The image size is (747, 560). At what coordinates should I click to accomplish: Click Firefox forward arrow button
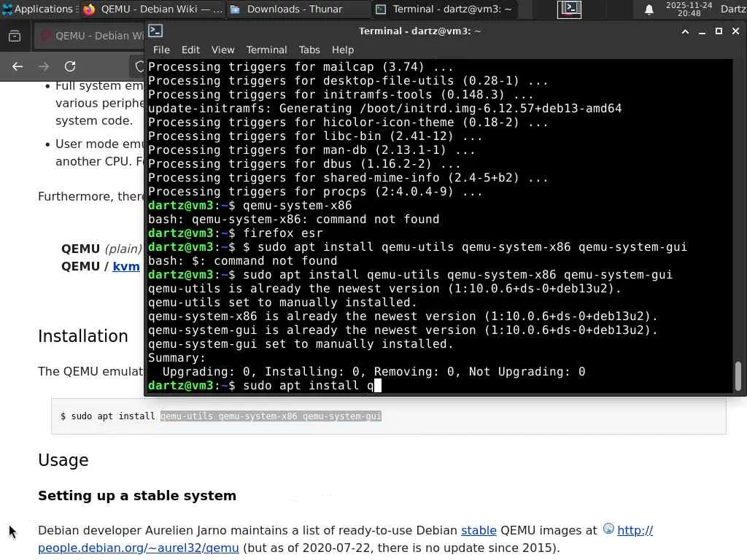point(44,66)
